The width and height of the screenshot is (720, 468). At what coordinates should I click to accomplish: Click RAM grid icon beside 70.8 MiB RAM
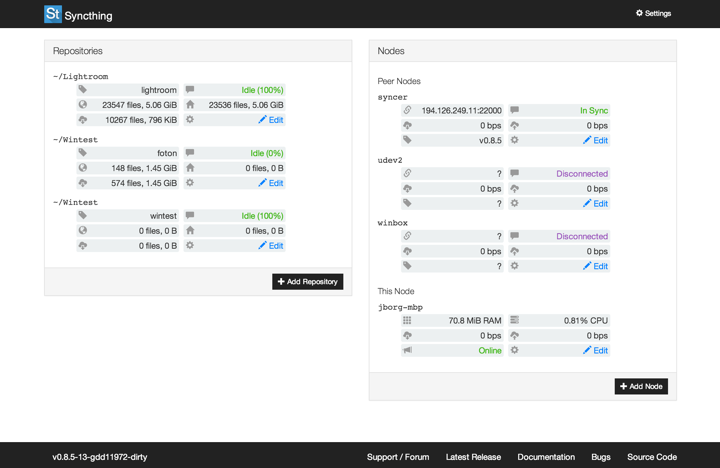tap(407, 320)
